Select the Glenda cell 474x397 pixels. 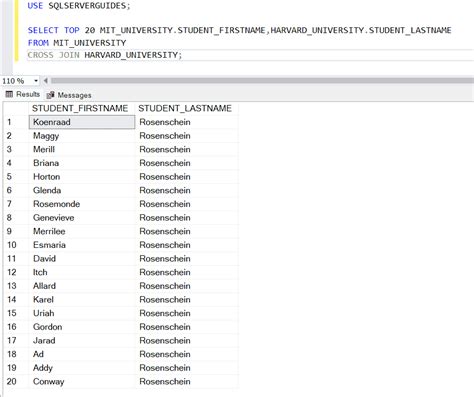(82, 190)
